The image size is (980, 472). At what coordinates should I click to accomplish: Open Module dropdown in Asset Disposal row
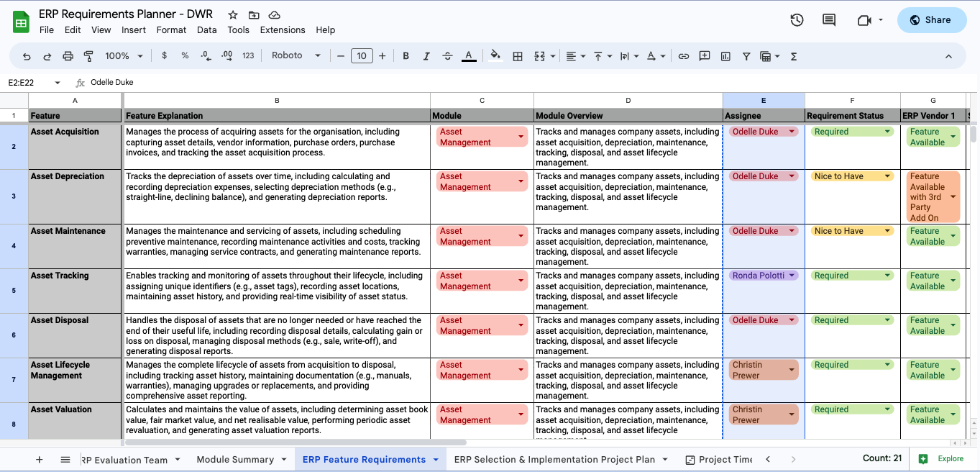(521, 325)
